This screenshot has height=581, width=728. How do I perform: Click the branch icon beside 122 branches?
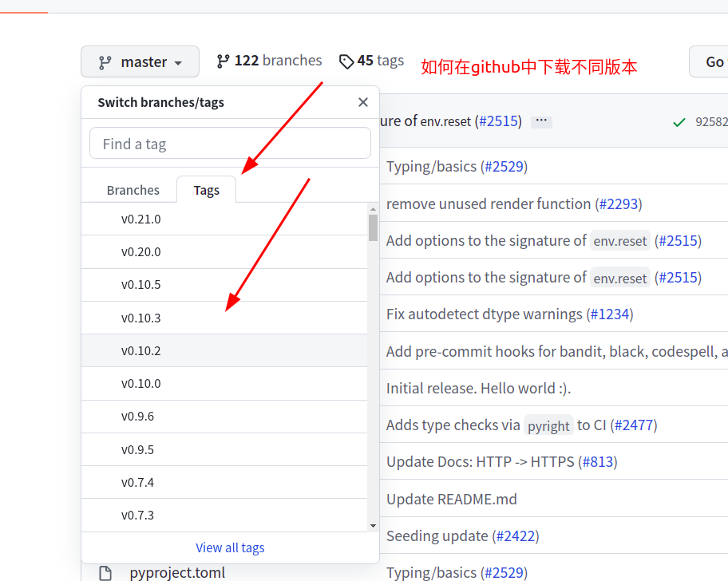(x=223, y=61)
